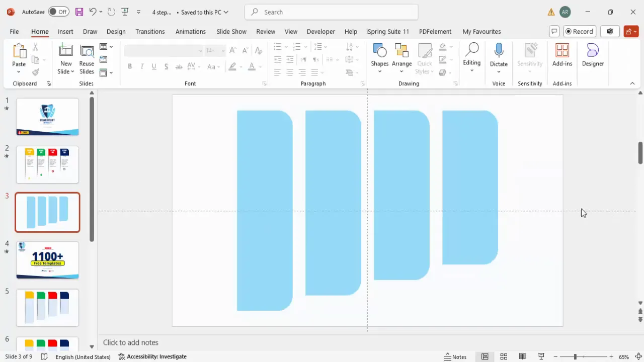Open the Designer pane
Screen dimensions: 644x362
(593, 55)
